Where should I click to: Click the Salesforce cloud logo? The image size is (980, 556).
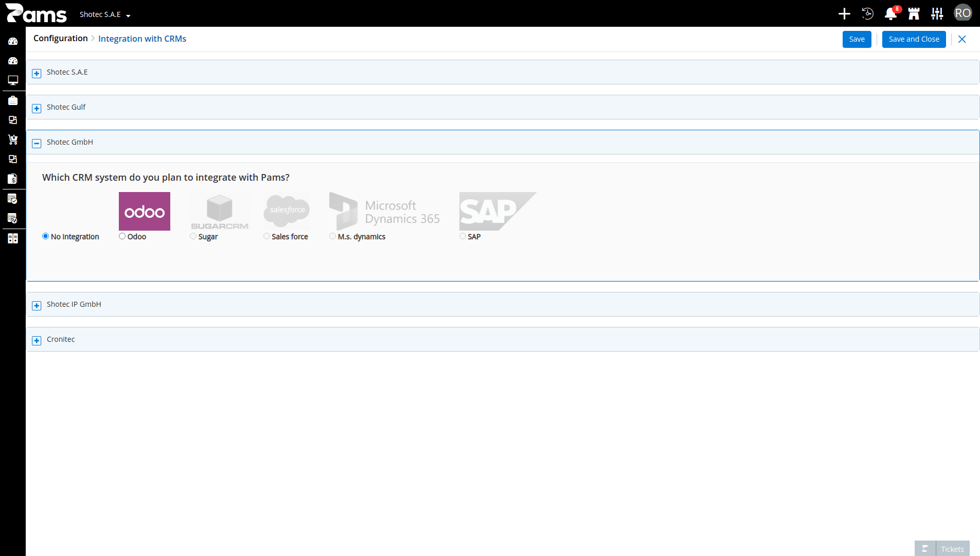point(287,211)
